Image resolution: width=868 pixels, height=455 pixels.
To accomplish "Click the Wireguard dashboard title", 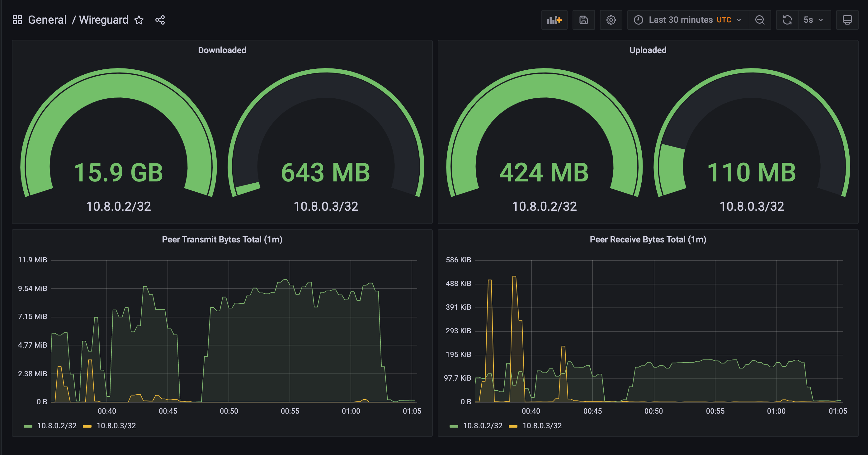I will (103, 20).
